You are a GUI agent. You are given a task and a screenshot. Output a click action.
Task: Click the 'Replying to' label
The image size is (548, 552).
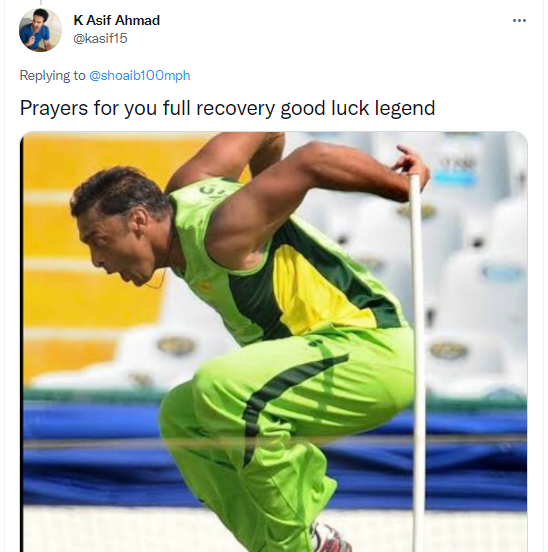52,75
